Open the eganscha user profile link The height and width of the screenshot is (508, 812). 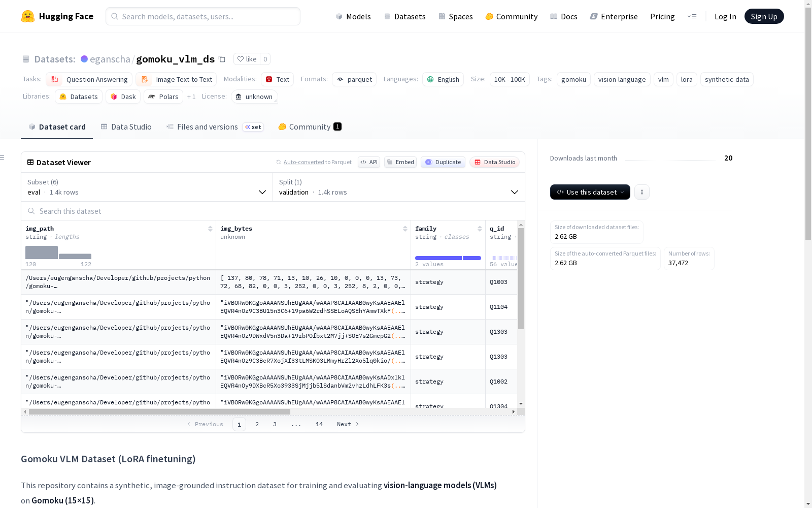coord(110,59)
